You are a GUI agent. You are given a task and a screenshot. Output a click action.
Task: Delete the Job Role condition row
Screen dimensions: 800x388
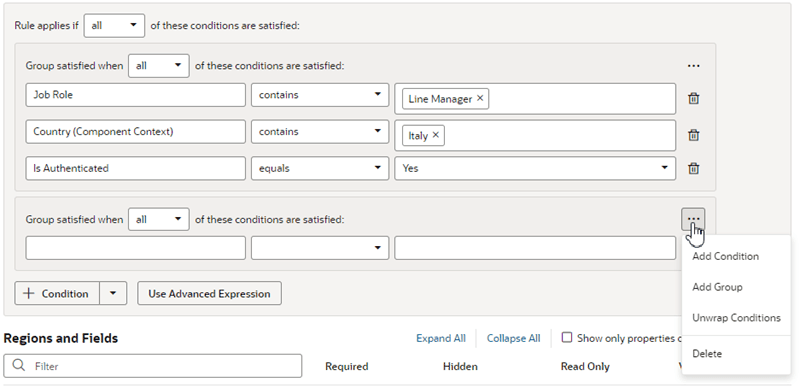(693, 99)
